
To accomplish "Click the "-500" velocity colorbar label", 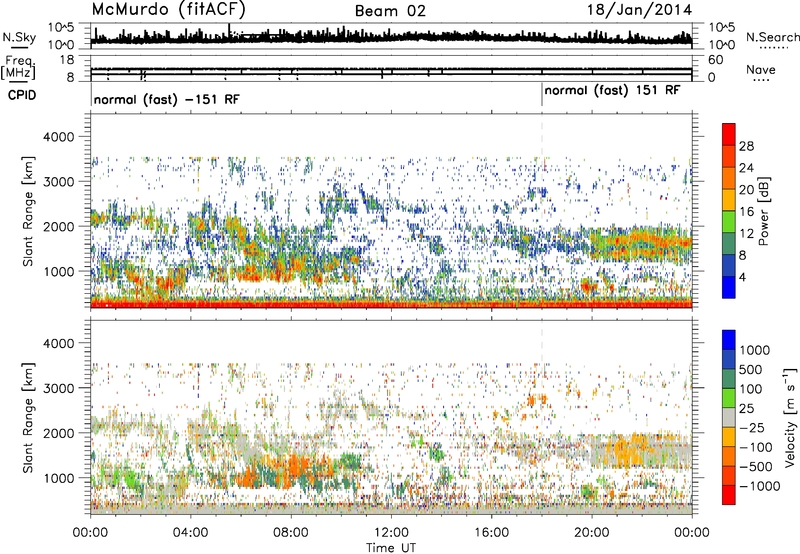I will coord(756,466).
